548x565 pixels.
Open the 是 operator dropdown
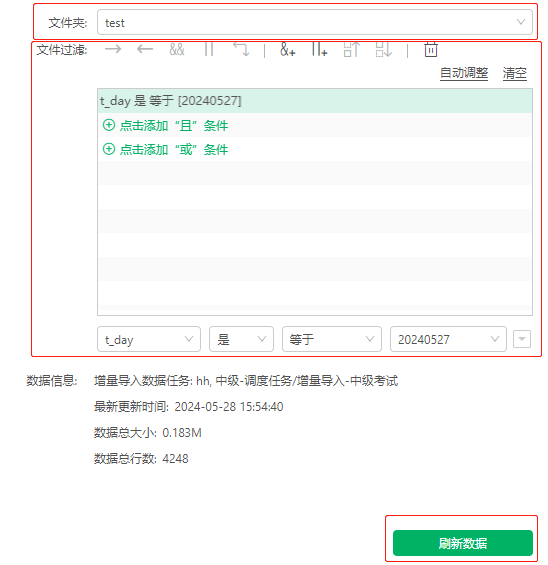tap(241, 339)
